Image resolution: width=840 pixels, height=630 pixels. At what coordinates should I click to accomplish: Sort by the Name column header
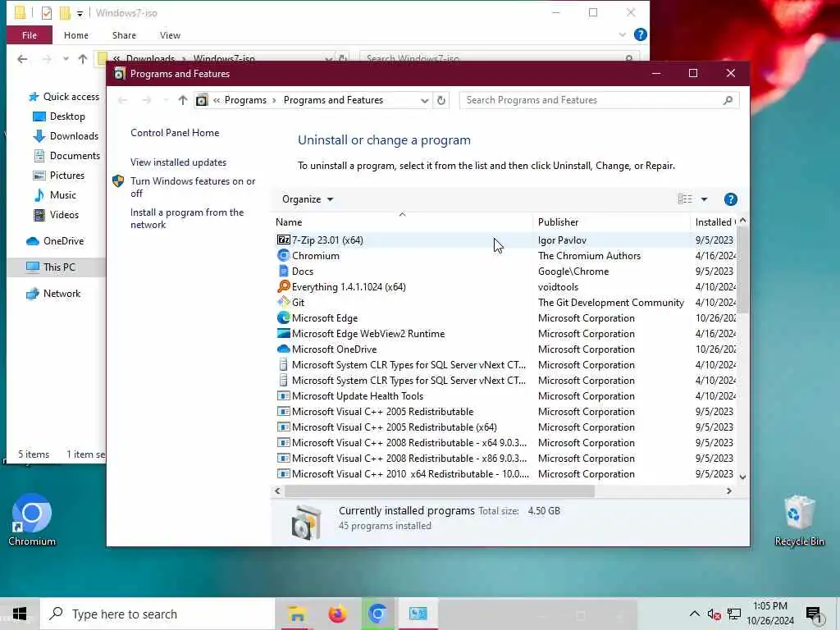click(402, 221)
